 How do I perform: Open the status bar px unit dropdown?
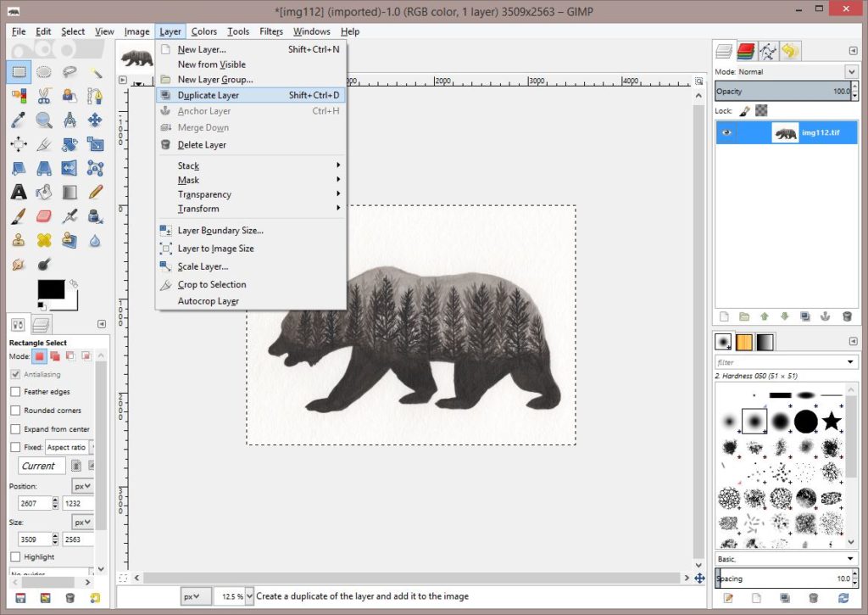[x=196, y=596]
